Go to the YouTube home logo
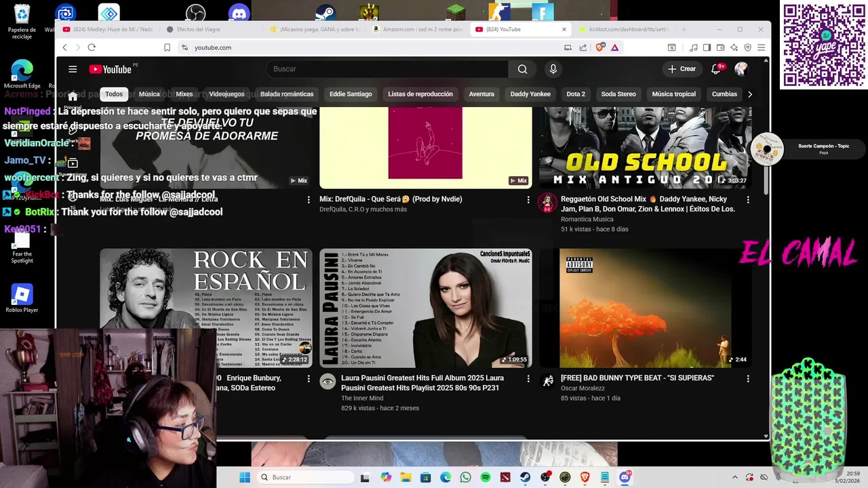 [110, 69]
